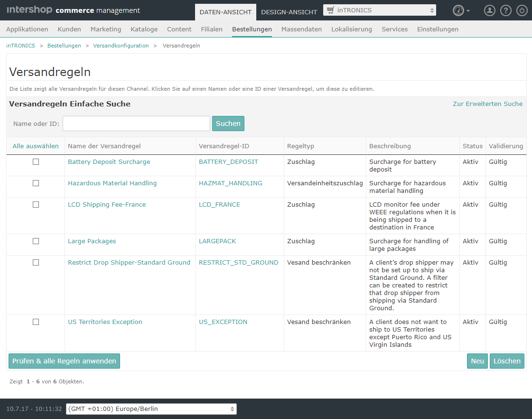The height and width of the screenshot is (419, 532).
Task: Open the LCD_FRANCE rule ID link
Action: tap(219, 205)
